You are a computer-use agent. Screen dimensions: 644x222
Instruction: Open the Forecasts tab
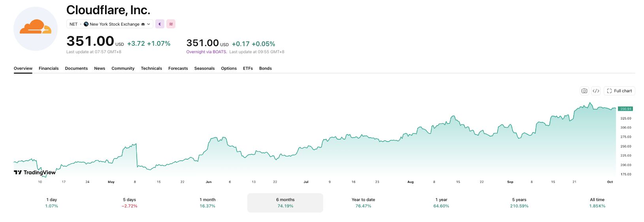click(x=178, y=68)
